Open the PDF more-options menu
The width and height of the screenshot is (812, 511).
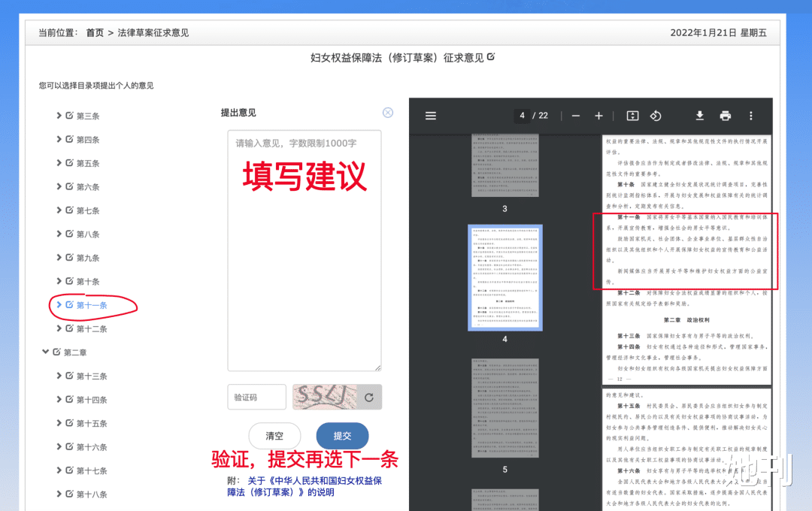[750, 116]
